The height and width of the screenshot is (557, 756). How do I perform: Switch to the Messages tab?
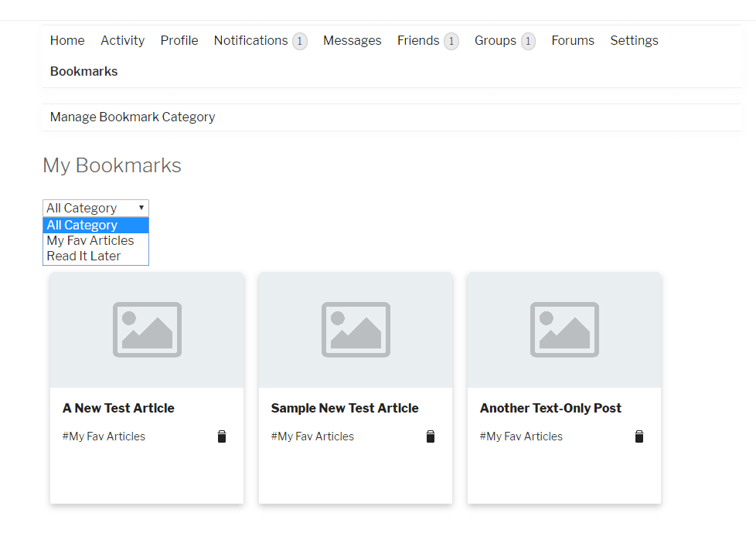click(352, 40)
